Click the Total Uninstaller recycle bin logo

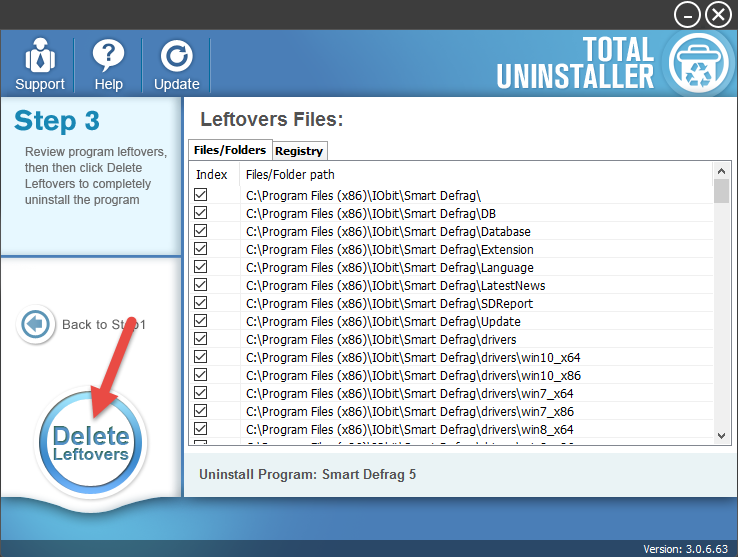(x=696, y=63)
